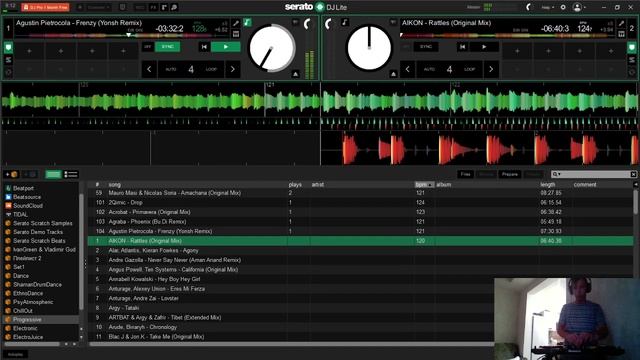Activate the 4-beat auto loop on deck 2
The width and height of the screenshot is (640, 360).
pyautogui.click(x=449, y=69)
